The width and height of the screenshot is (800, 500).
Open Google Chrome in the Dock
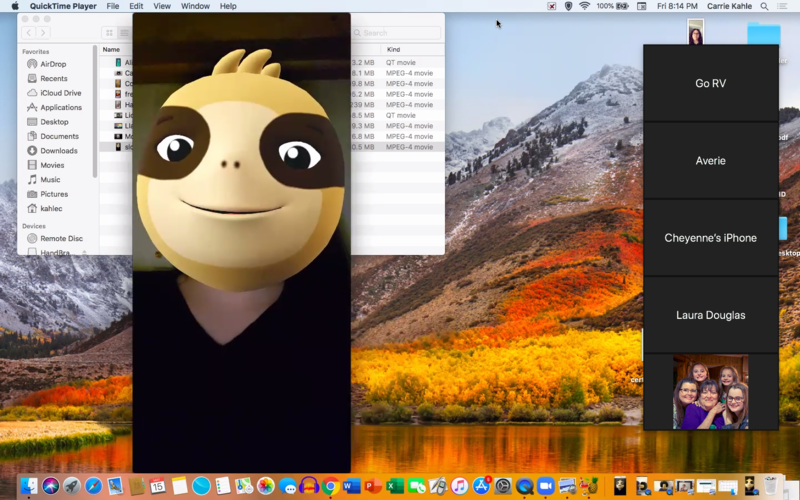click(330, 486)
